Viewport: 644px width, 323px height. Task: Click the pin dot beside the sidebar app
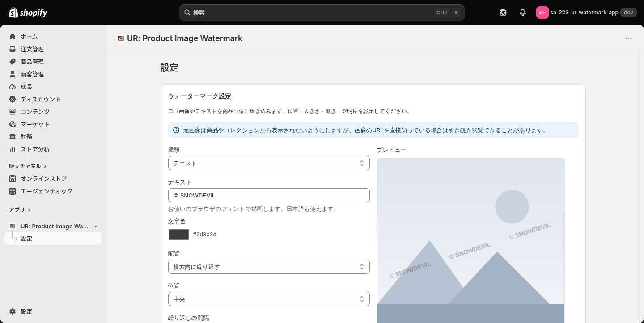pos(96,227)
